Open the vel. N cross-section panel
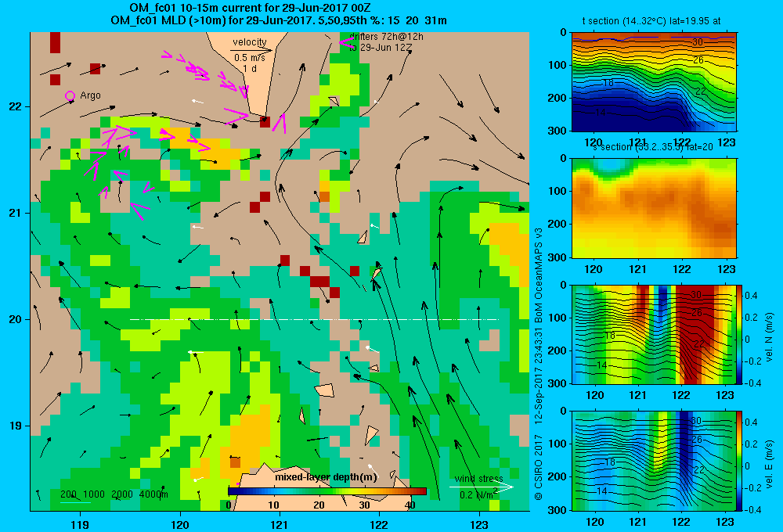Image resolution: width=783 pixels, height=532 pixels. pyautogui.click(x=654, y=334)
